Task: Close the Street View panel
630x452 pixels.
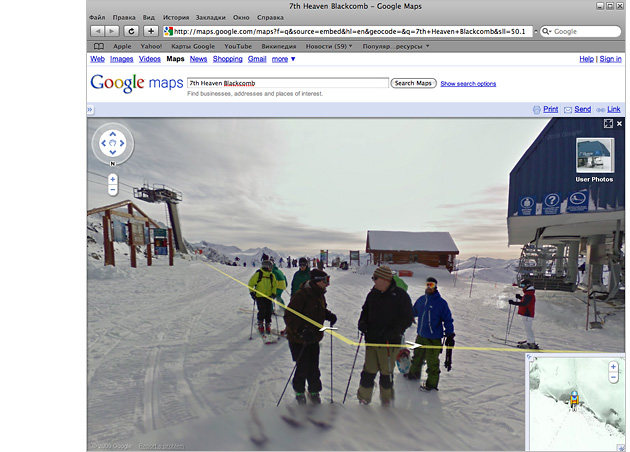Action: point(618,123)
